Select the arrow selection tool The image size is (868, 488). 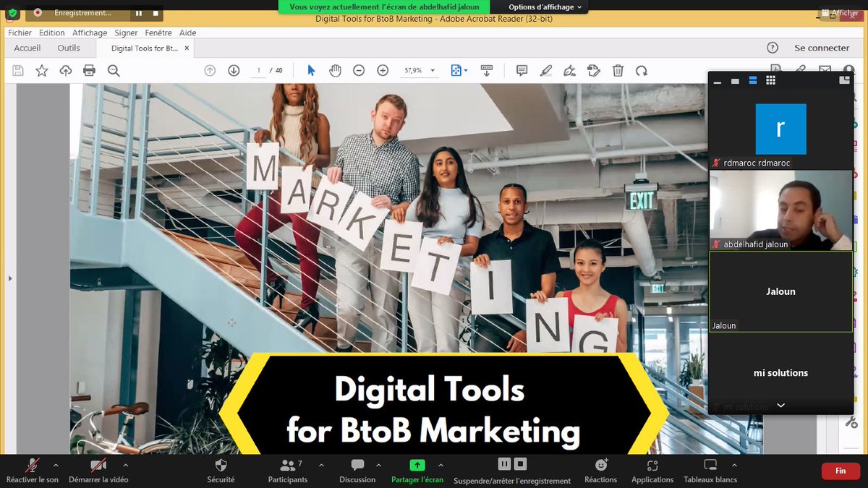click(x=311, y=70)
